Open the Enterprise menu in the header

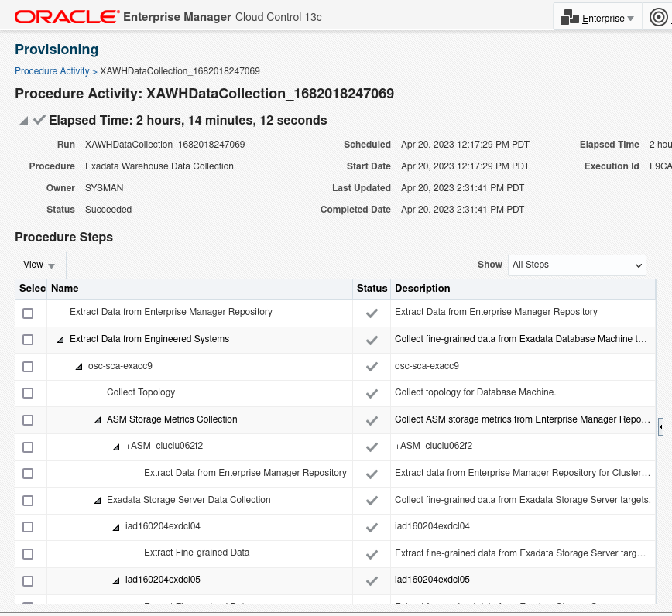click(598, 18)
